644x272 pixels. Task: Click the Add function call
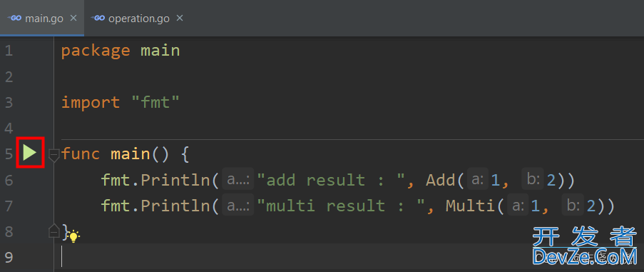point(440,180)
